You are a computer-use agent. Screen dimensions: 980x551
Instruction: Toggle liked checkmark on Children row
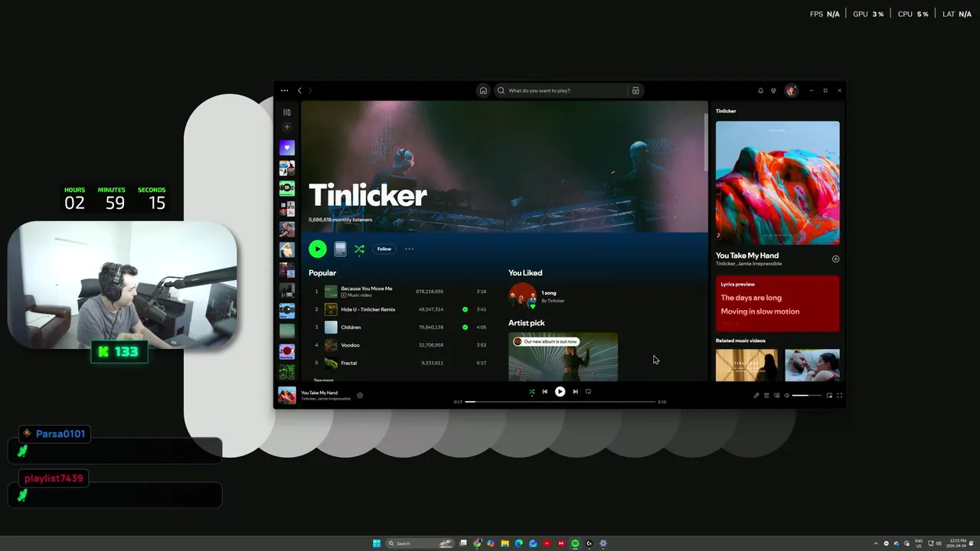[x=465, y=327]
